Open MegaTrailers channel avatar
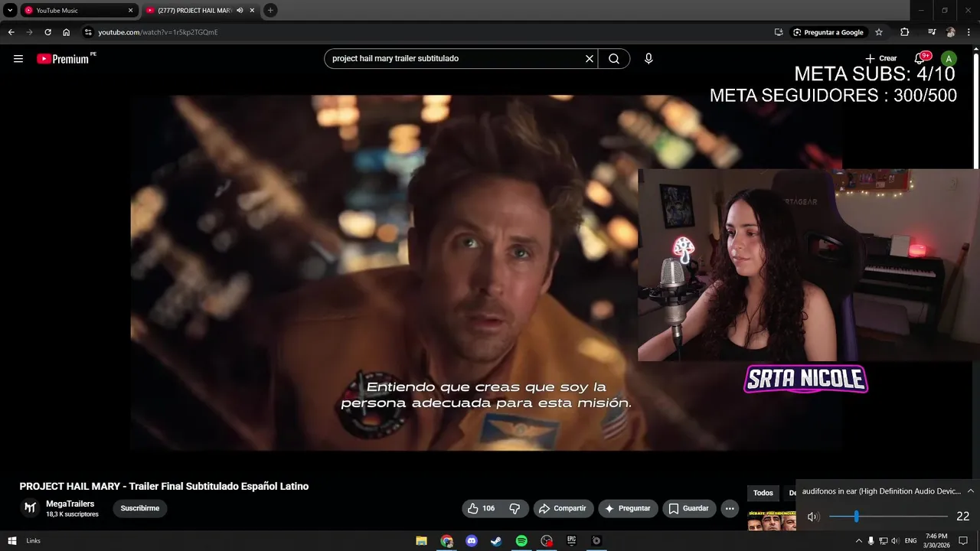 (30, 507)
